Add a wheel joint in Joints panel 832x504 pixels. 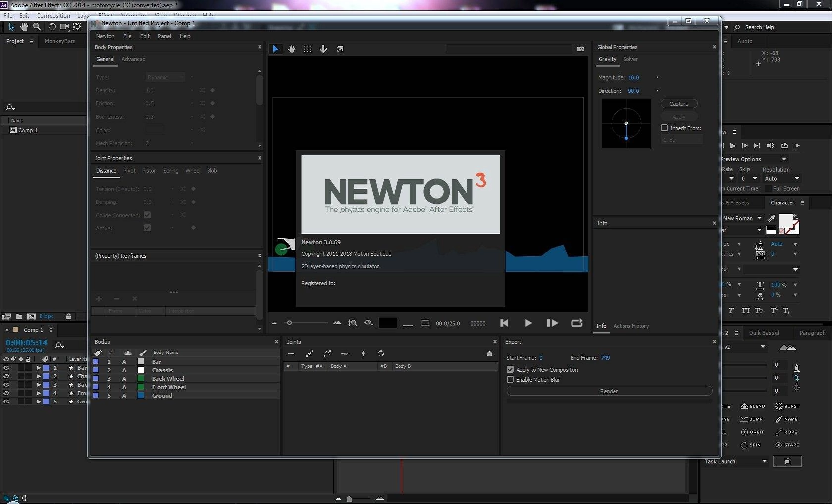point(363,353)
